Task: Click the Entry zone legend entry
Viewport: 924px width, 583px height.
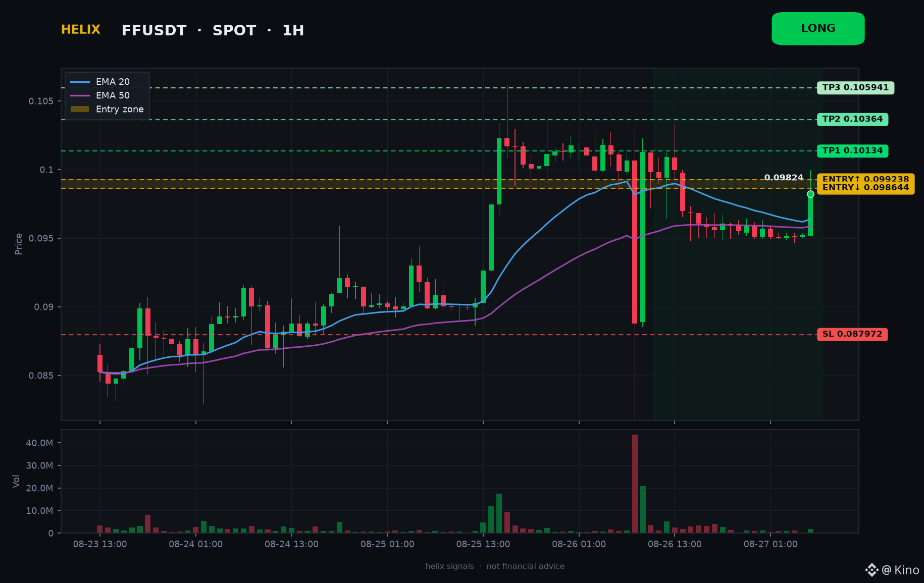Action: click(x=107, y=109)
